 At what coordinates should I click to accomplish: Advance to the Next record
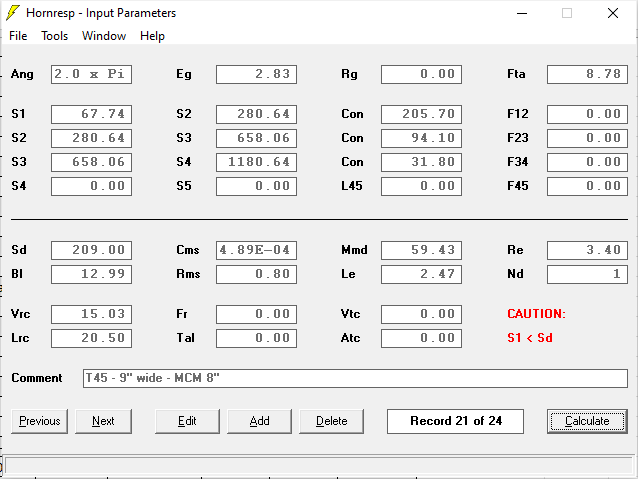coord(103,421)
